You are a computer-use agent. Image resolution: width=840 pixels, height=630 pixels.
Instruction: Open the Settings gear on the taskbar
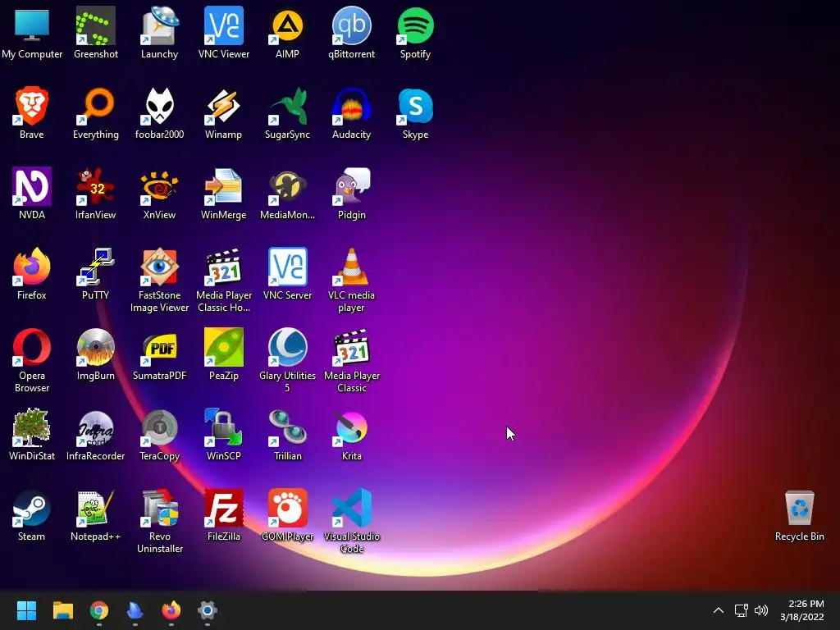point(208,610)
